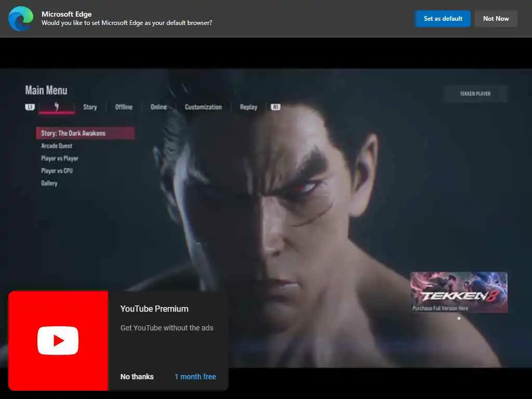Click the TEKKEN PLAYER profile box
The width and height of the screenshot is (532, 399).
pyautogui.click(x=475, y=94)
